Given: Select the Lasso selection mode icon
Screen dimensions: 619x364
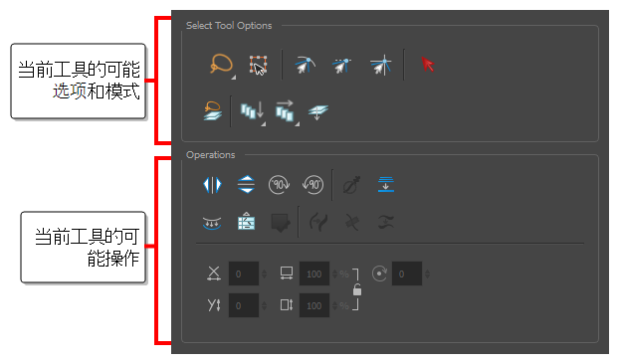Looking at the screenshot, I should (x=221, y=64).
